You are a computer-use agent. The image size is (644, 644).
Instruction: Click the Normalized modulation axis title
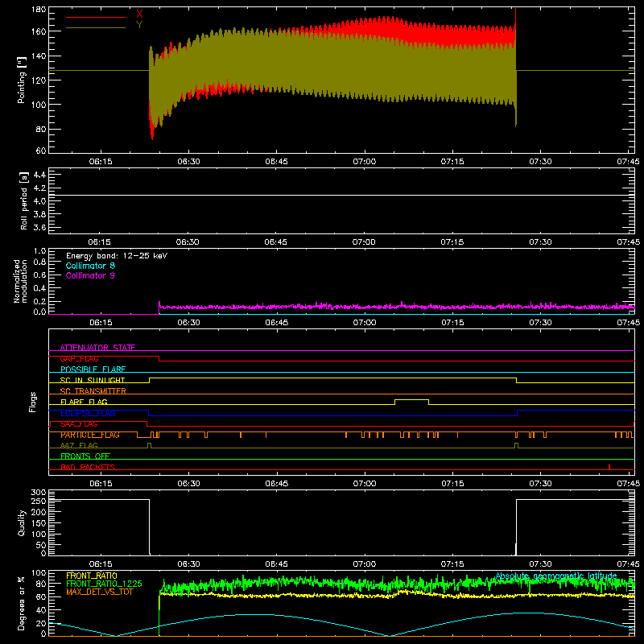pos(20,281)
